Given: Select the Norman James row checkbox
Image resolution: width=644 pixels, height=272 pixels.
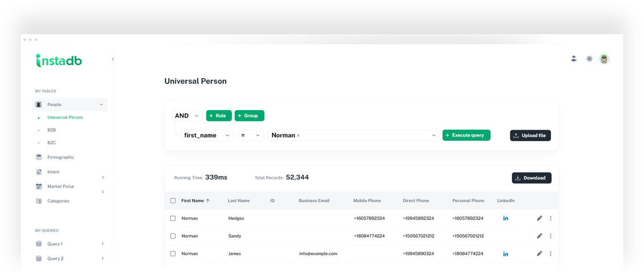Looking at the screenshot, I should pyautogui.click(x=172, y=253).
